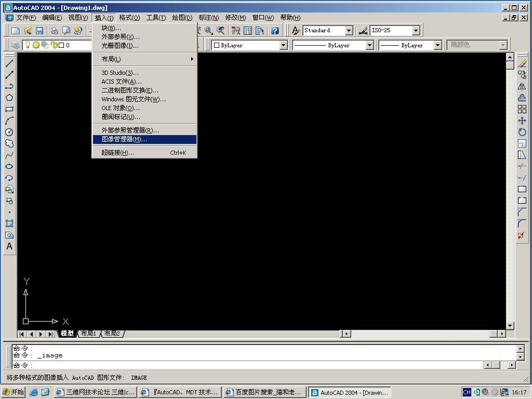The width and height of the screenshot is (532, 399).
Task: Toggle layer 0 freeze sun icon
Action: tap(36, 45)
